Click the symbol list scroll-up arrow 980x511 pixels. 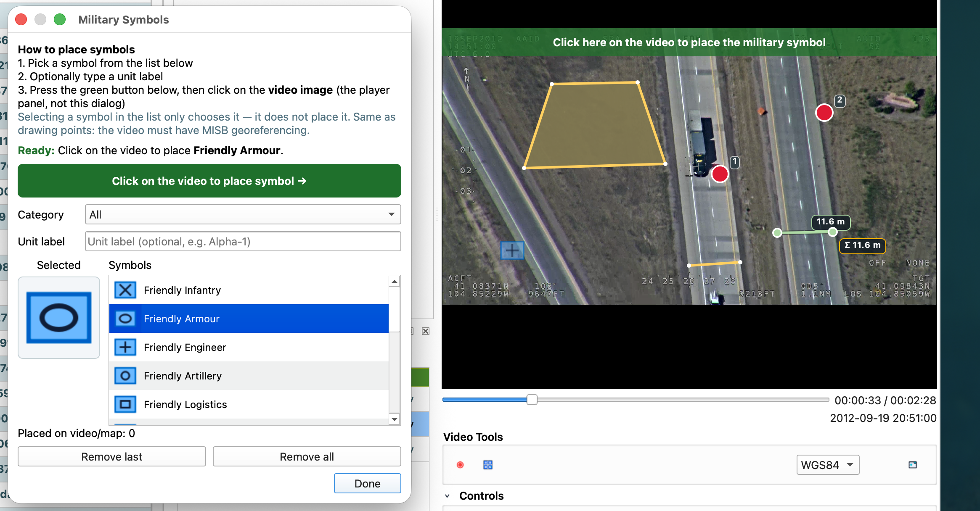(x=394, y=282)
